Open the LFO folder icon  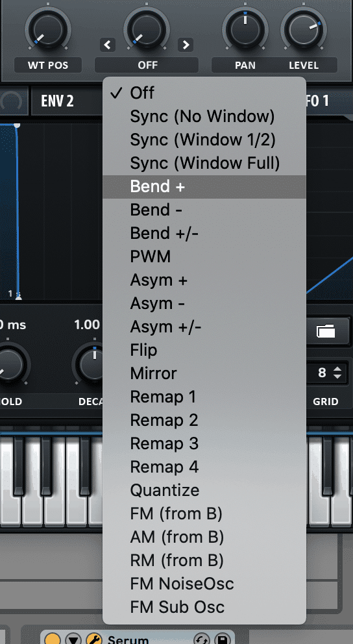click(326, 331)
